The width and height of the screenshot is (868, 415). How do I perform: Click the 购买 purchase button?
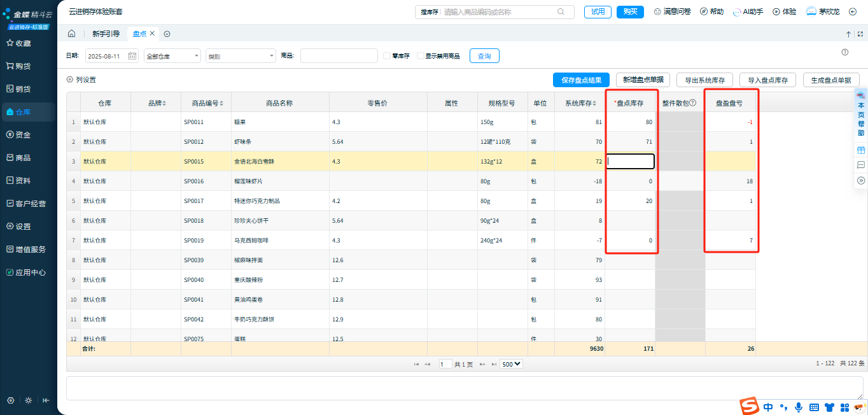coord(630,11)
